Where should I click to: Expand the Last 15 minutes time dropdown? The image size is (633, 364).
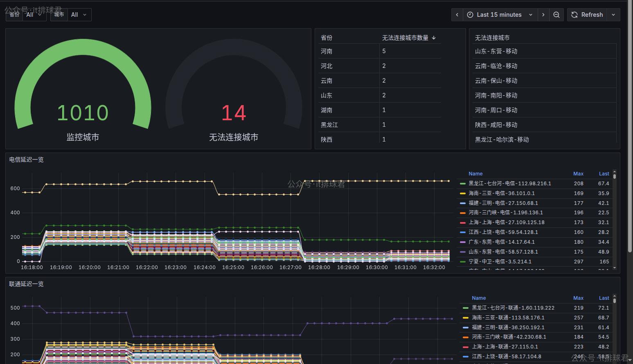[531, 14]
